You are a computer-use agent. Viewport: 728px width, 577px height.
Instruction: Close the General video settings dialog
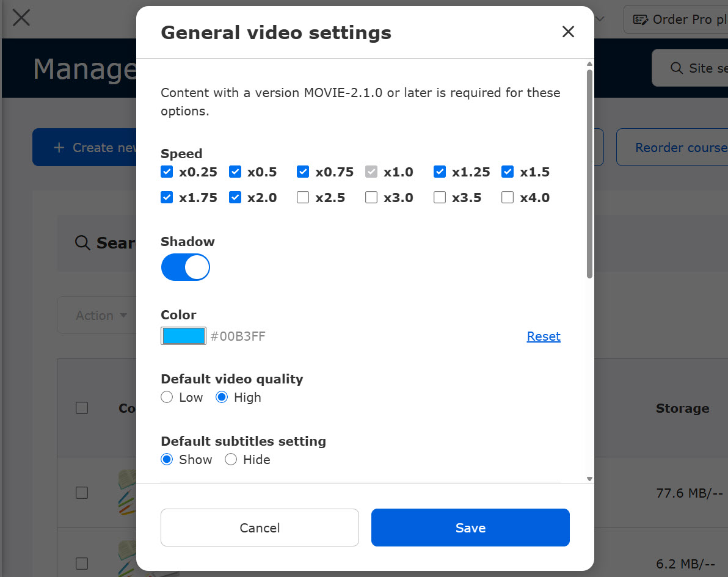[568, 32]
